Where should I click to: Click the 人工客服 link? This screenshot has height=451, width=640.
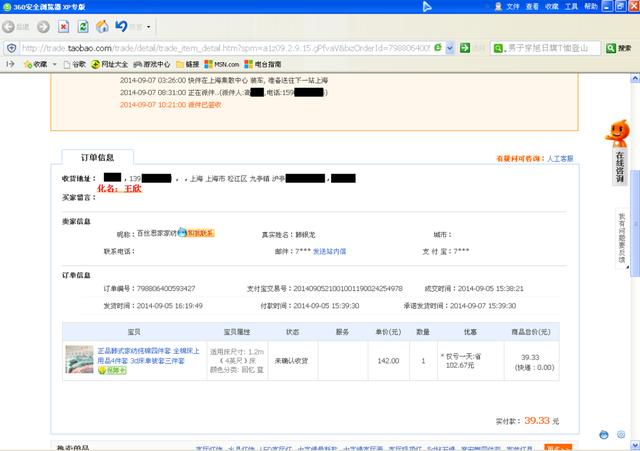560,158
